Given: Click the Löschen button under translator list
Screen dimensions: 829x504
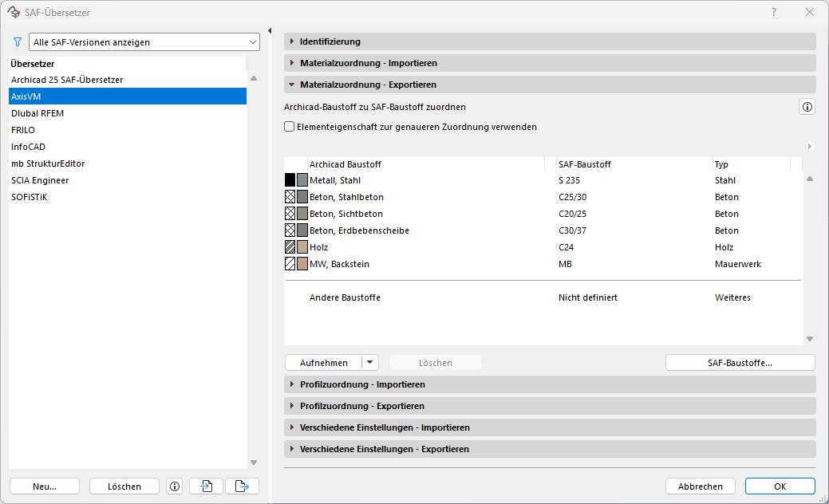Looking at the screenshot, I should point(124,486).
